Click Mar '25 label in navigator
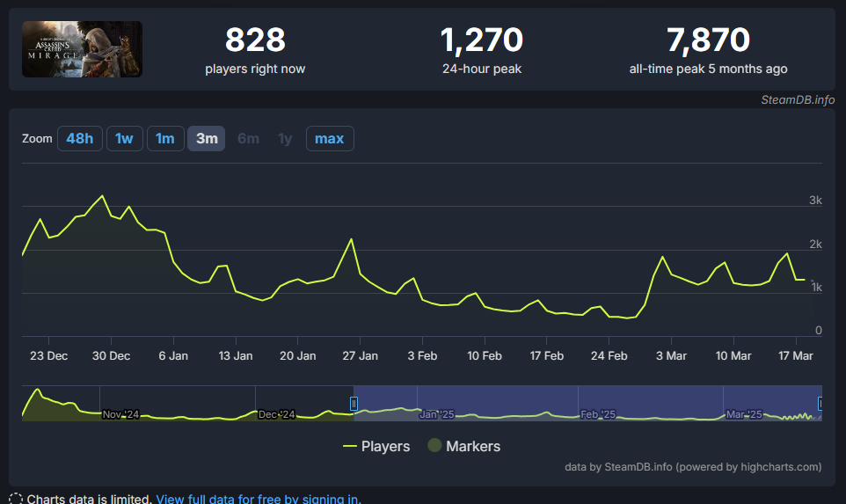Screen dimensions: 846x504 click(x=744, y=414)
